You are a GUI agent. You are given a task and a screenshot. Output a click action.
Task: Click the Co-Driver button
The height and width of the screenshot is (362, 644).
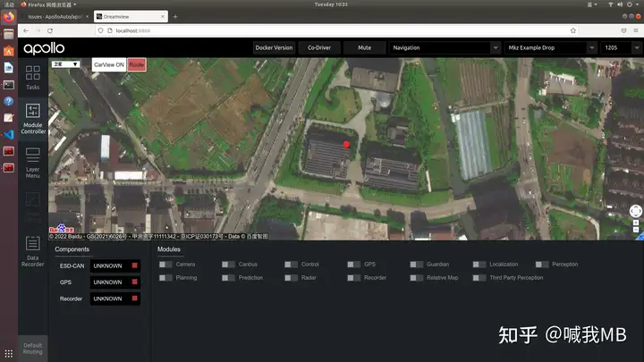click(x=319, y=47)
